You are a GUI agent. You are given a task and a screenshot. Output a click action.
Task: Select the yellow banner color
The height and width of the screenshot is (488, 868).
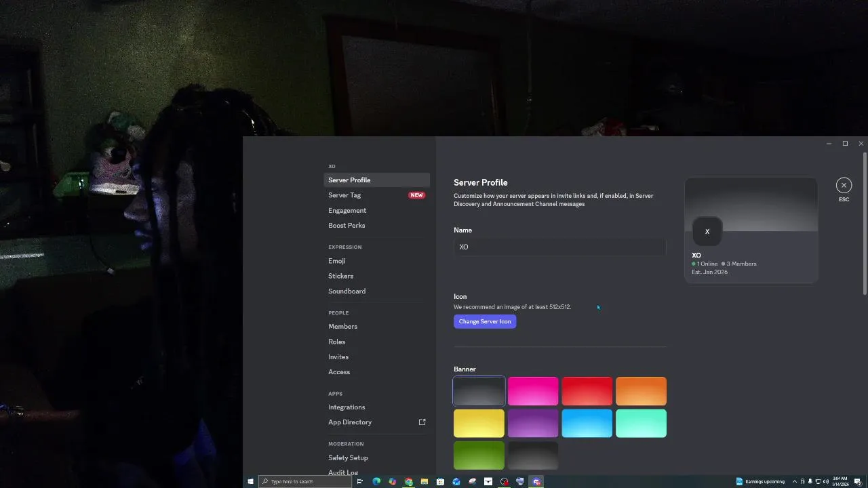tap(479, 424)
